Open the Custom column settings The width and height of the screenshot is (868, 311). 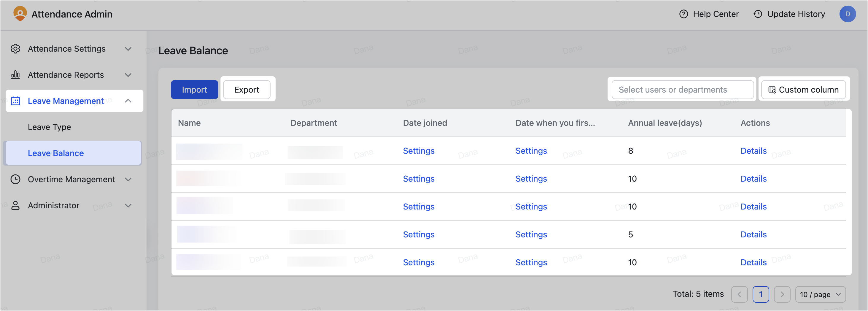(803, 90)
